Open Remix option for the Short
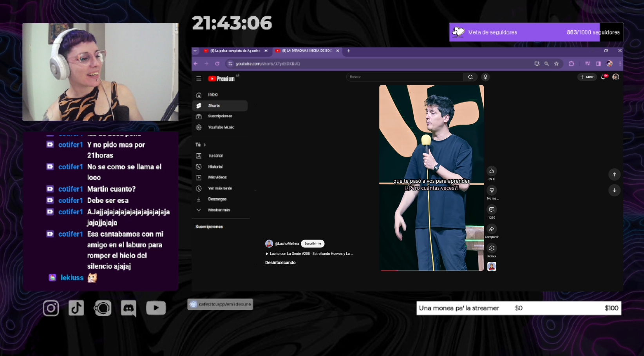Image resolution: width=644 pixels, height=356 pixels. [492, 248]
